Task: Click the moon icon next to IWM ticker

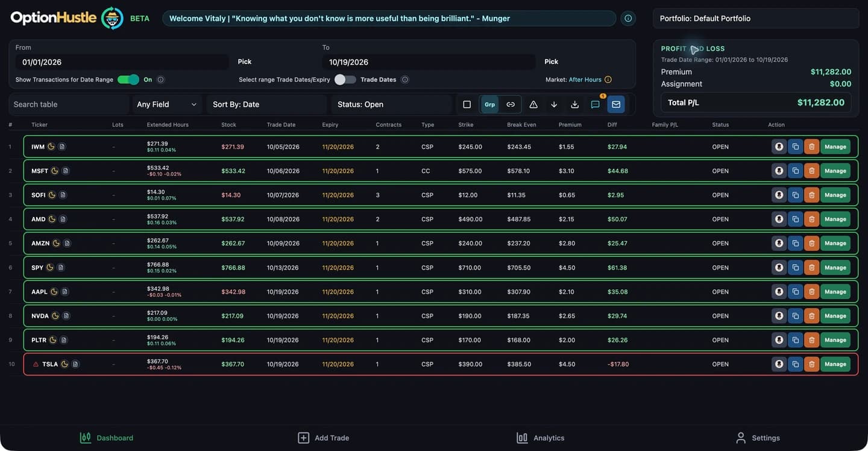Action: [51, 147]
